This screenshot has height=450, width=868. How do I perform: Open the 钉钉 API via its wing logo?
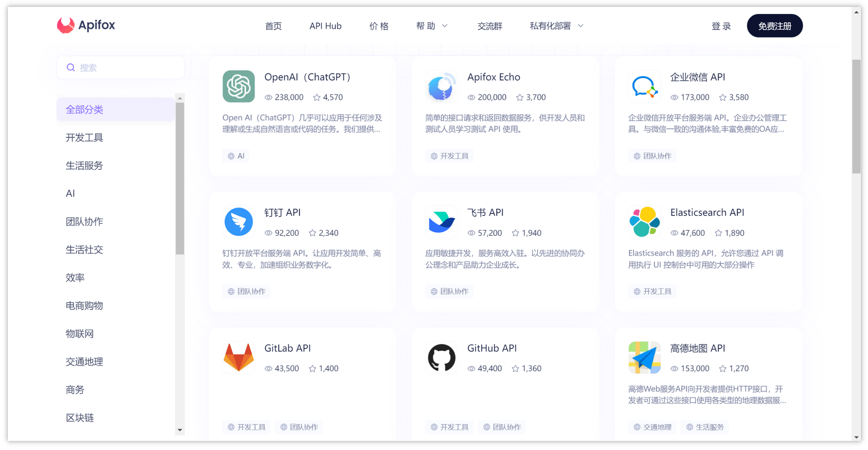238,222
